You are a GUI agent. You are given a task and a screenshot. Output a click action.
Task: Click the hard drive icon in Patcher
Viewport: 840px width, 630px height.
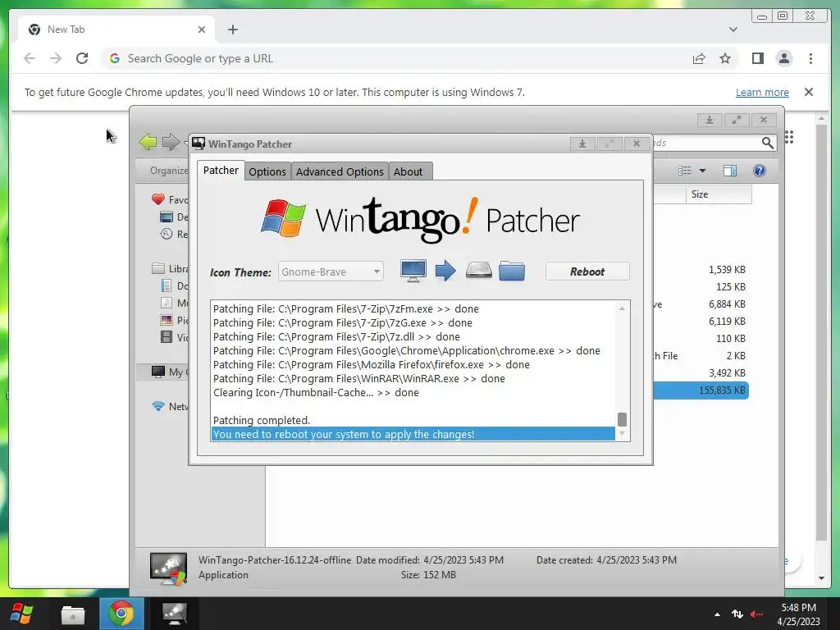[x=479, y=270]
